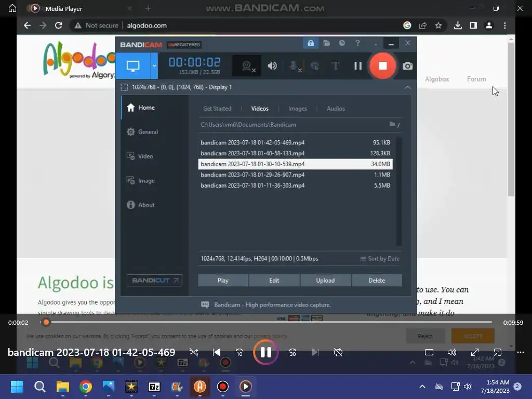Toggle shuffle in Media Player
The height and width of the screenshot is (399, 532).
pos(194,353)
